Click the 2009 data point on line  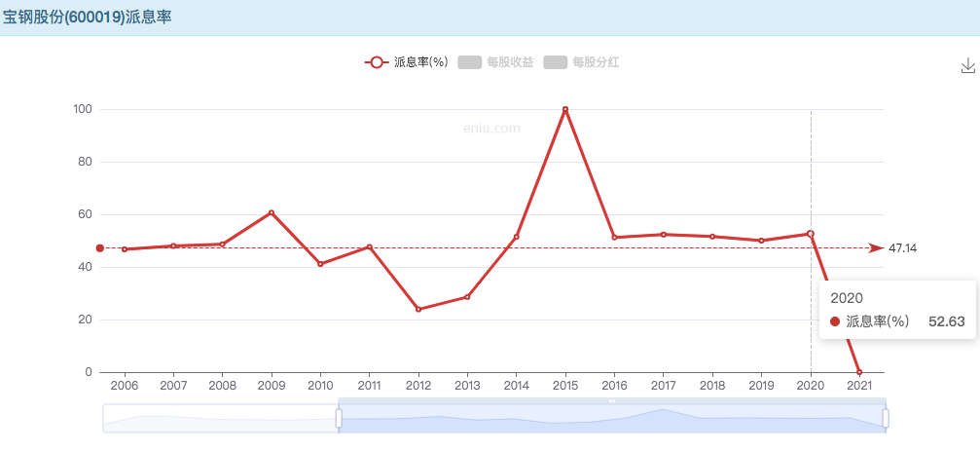click(x=272, y=212)
